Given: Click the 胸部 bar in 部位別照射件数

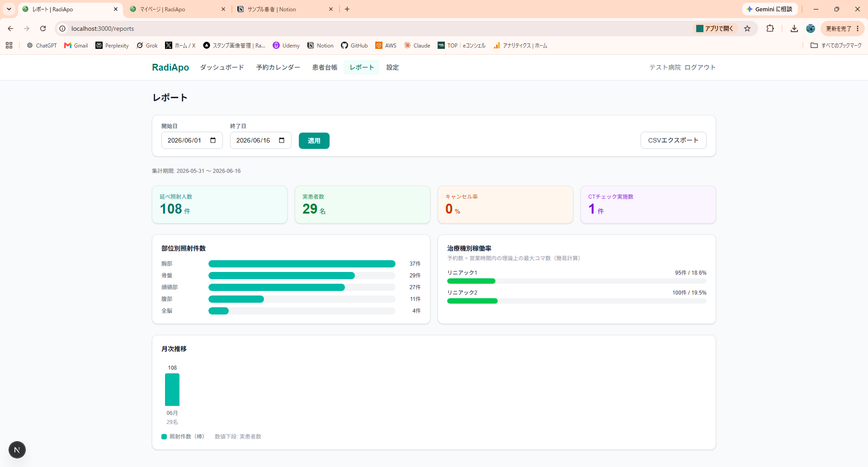Looking at the screenshot, I should click(302, 264).
